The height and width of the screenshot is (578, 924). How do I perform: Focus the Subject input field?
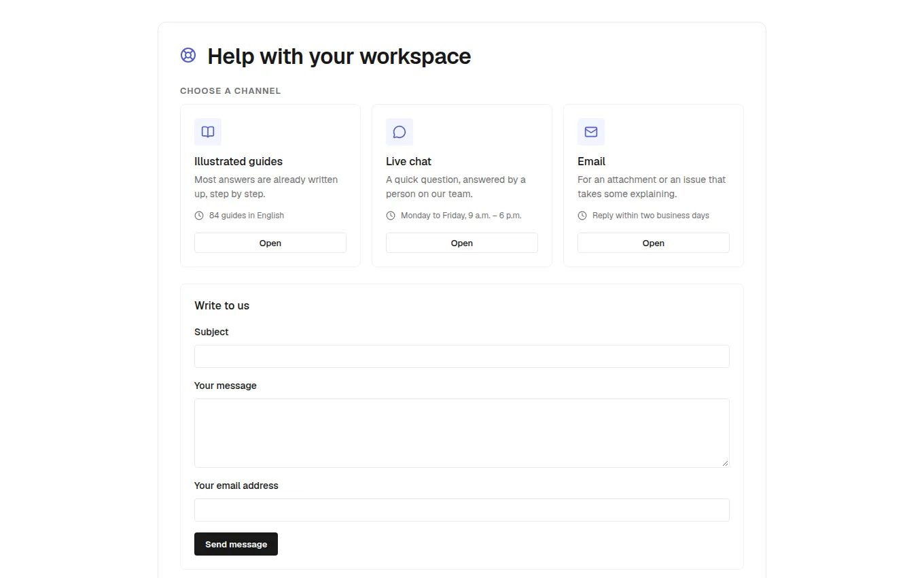(462, 356)
